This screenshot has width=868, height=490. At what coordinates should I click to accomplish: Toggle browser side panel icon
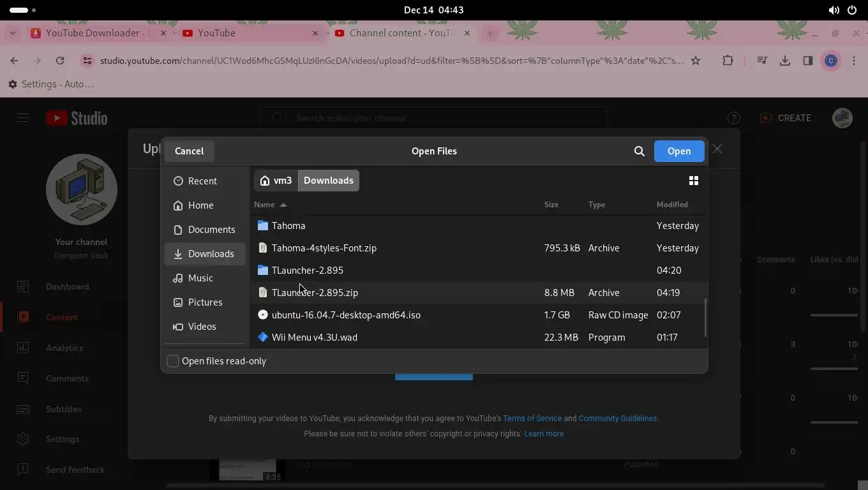(x=808, y=61)
